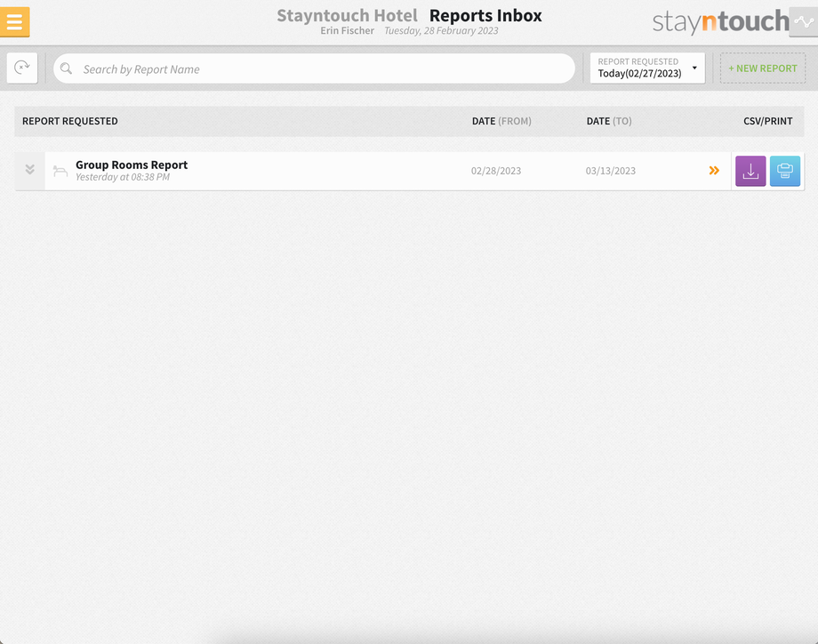818x644 pixels.
Task: Download Group Rooms Report as CSV
Action: pos(750,171)
